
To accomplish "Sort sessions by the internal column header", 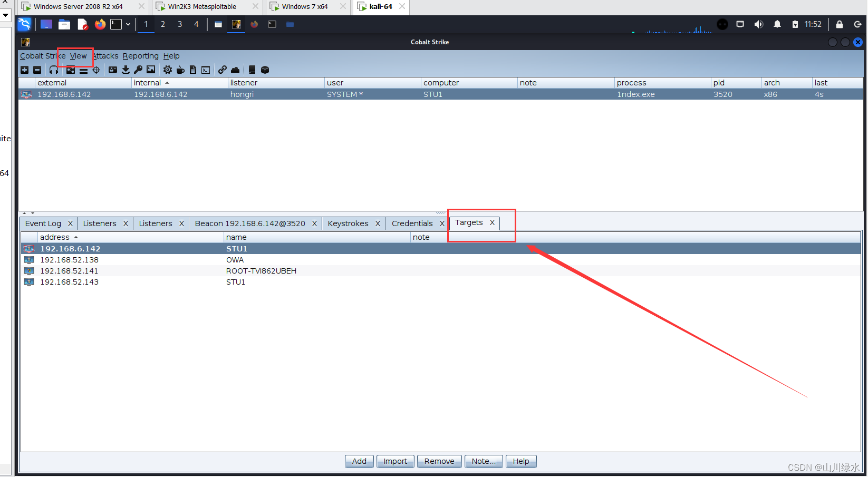I will [x=179, y=83].
